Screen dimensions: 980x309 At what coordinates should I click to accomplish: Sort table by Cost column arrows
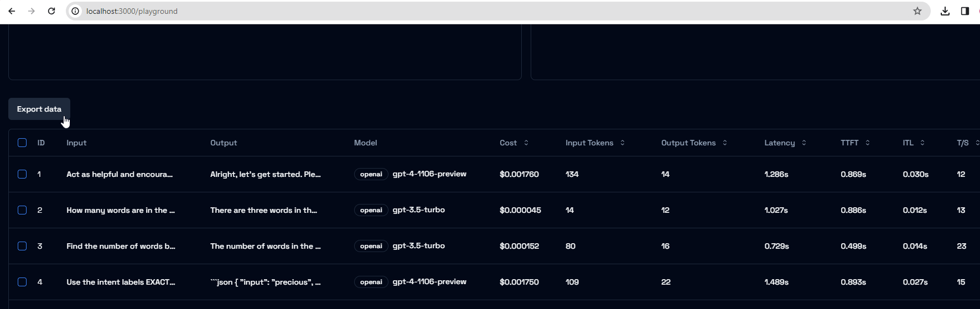tap(526, 143)
